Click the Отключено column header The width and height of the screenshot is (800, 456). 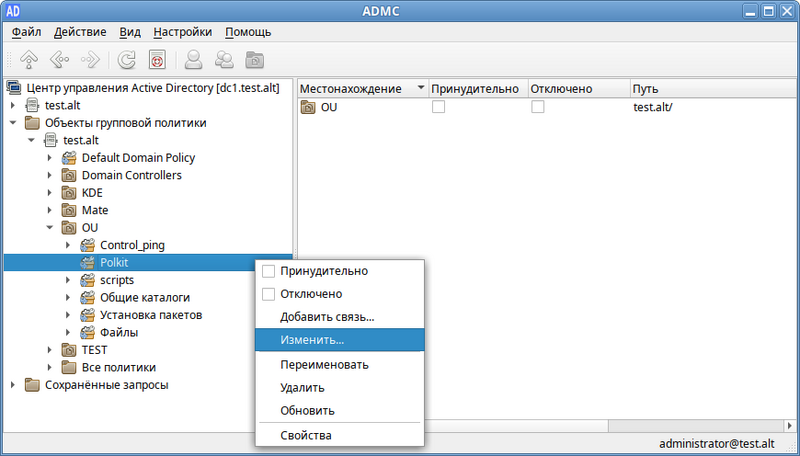(579, 89)
